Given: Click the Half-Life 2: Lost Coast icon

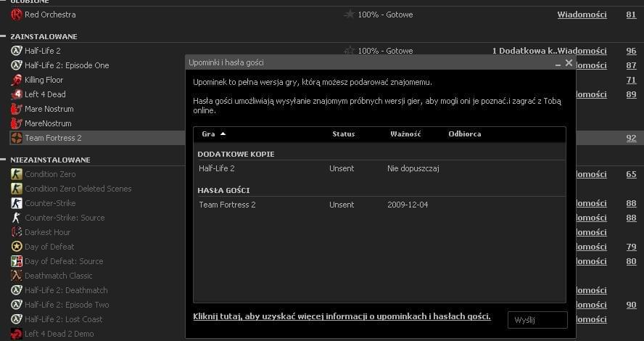Looking at the screenshot, I should coord(17,319).
